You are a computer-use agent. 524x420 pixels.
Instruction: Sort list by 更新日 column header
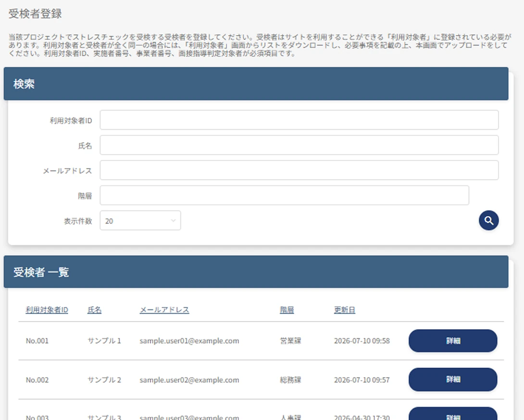pyautogui.click(x=345, y=310)
